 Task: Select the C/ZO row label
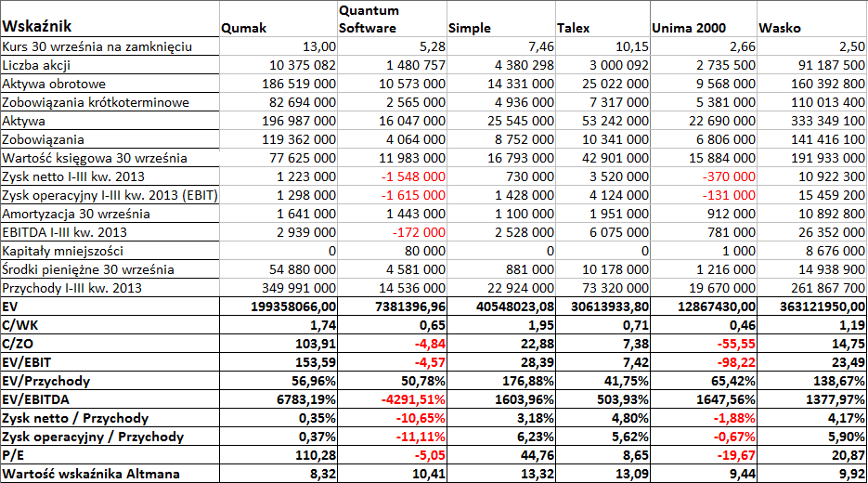(x=17, y=344)
